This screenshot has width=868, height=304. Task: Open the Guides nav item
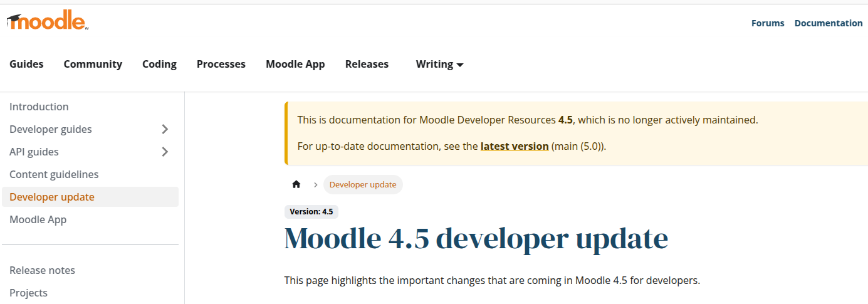point(26,64)
